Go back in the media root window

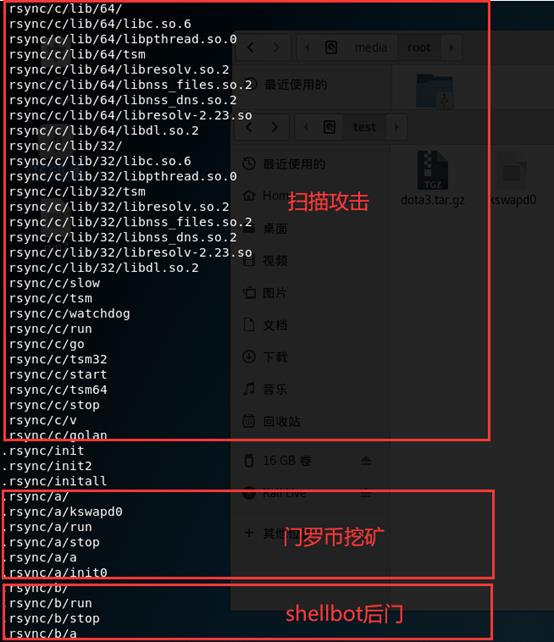coord(251,48)
